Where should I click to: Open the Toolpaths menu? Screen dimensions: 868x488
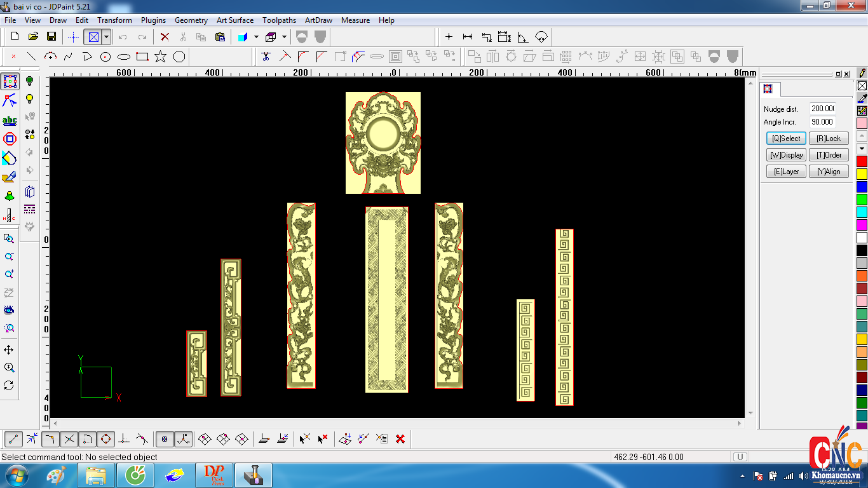click(279, 20)
